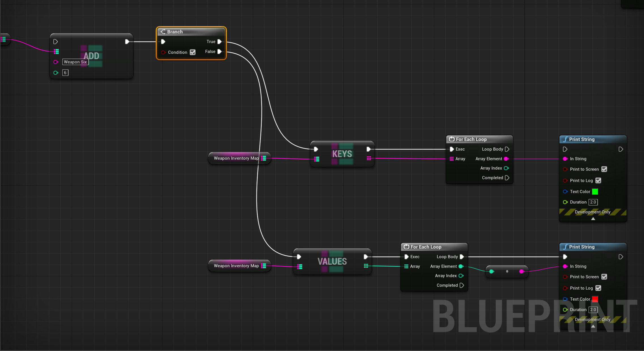This screenshot has width=644, height=351.
Task: Toggle Print to Log on red Print String
Action: pyautogui.click(x=598, y=288)
